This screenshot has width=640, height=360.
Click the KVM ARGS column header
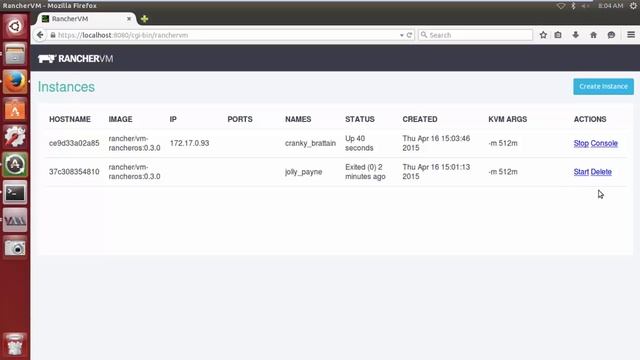click(508, 119)
